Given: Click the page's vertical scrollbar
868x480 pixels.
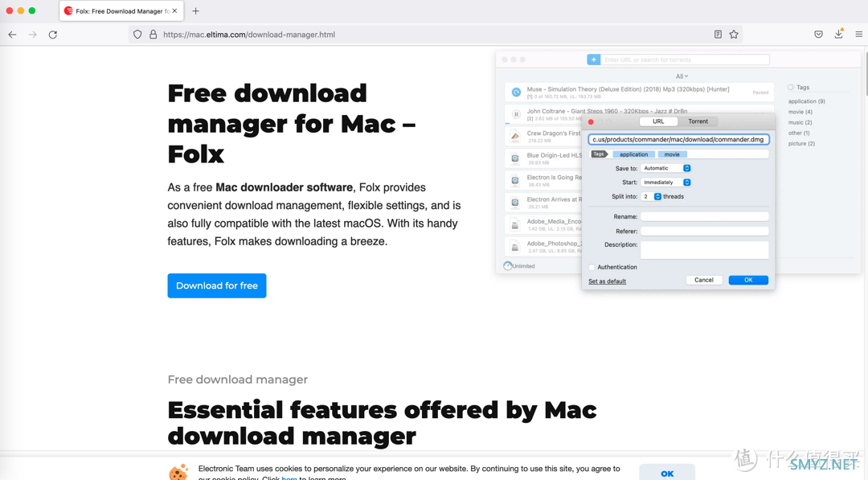Looking at the screenshot, I should pos(866,75).
